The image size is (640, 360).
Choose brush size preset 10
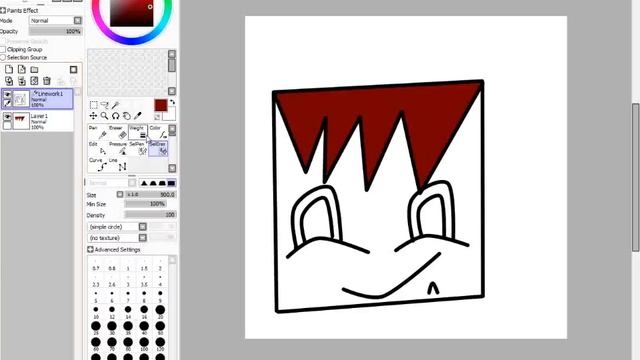[x=96, y=313]
